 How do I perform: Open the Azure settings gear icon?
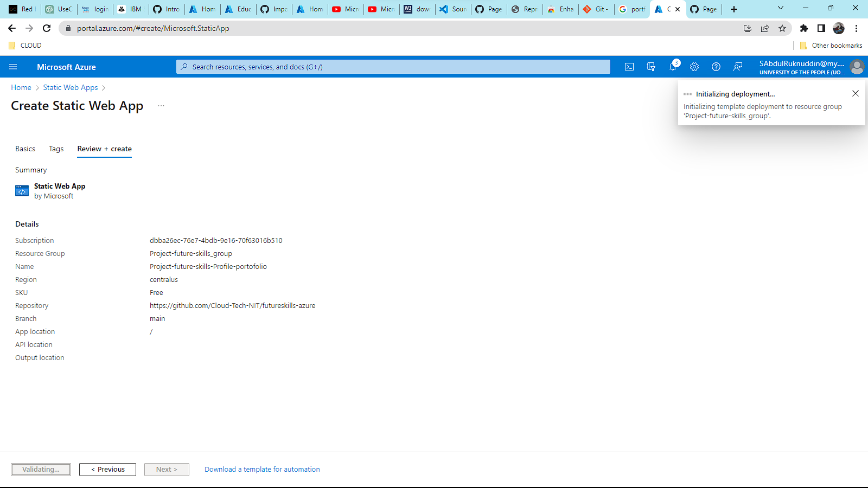(x=694, y=67)
